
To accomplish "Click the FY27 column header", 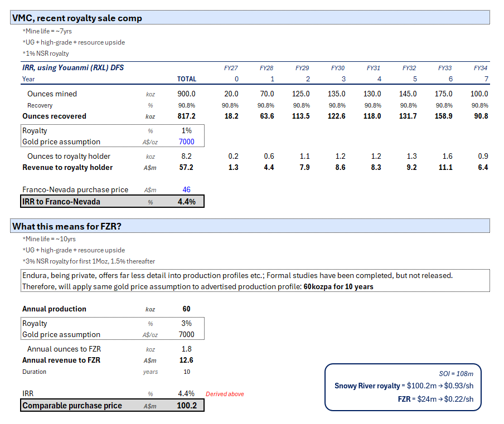I will 231,68.
